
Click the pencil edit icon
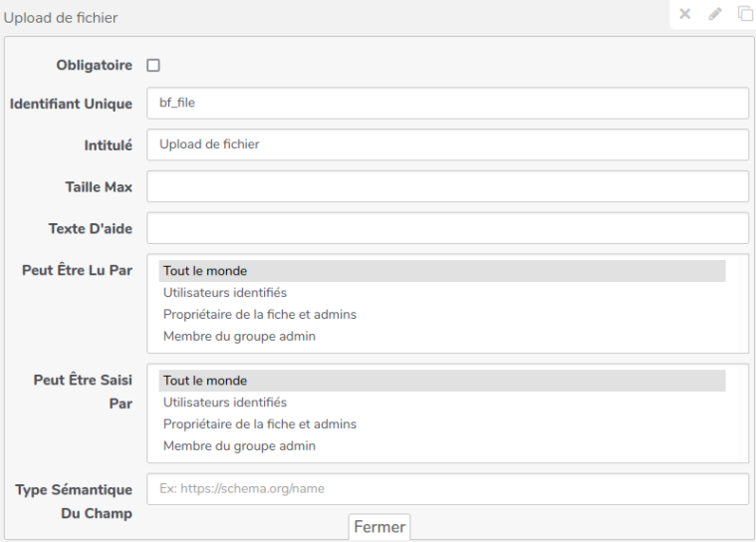pyautogui.click(x=715, y=14)
